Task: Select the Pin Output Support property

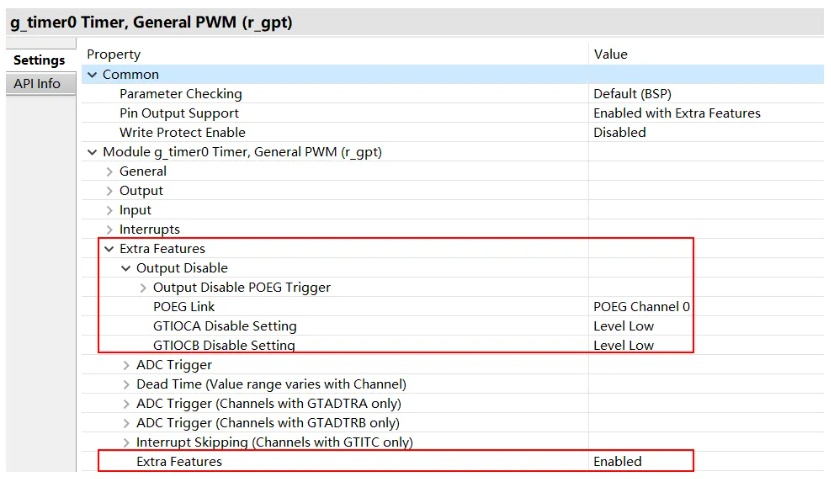Action: pos(179,113)
